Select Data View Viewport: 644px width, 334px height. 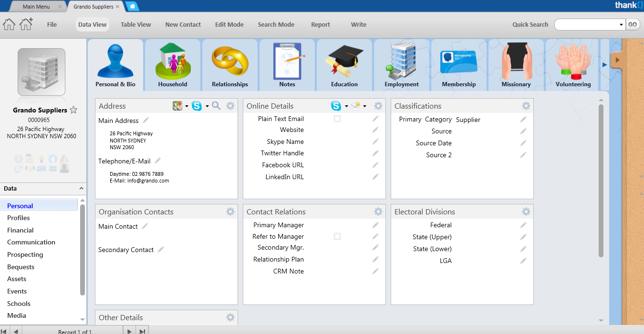coord(93,24)
